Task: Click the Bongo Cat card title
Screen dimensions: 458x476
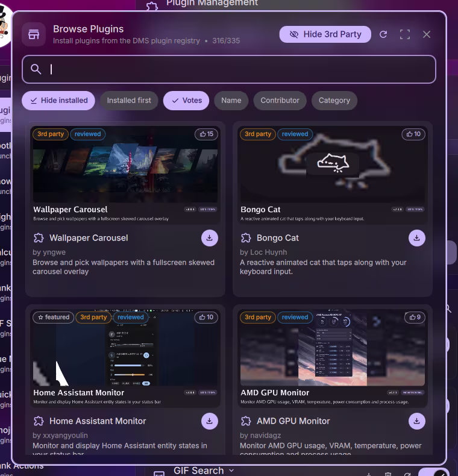Action: (278, 238)
